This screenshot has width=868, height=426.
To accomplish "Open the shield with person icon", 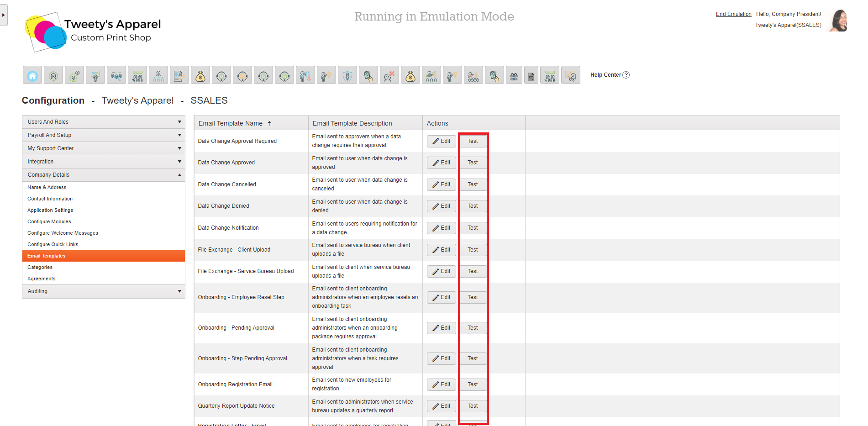I will click(x=347, y=75).
